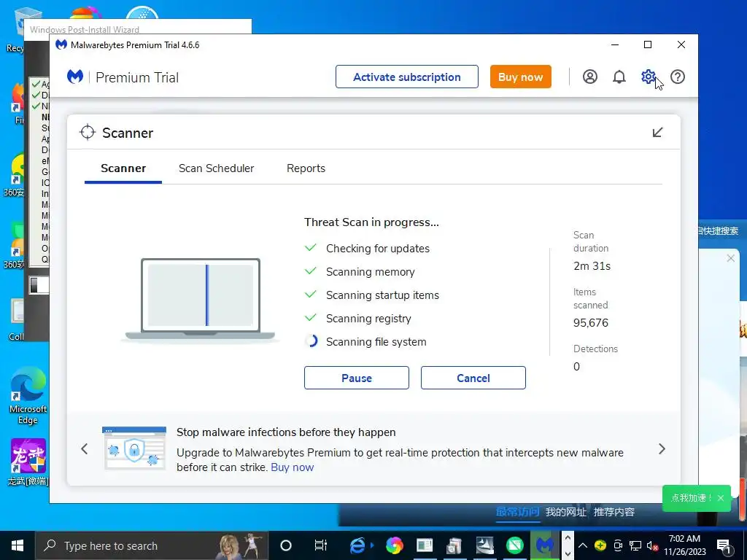Click the Scanner crosshair icon
The image size is (747, 560).
[x=88, y=133]
